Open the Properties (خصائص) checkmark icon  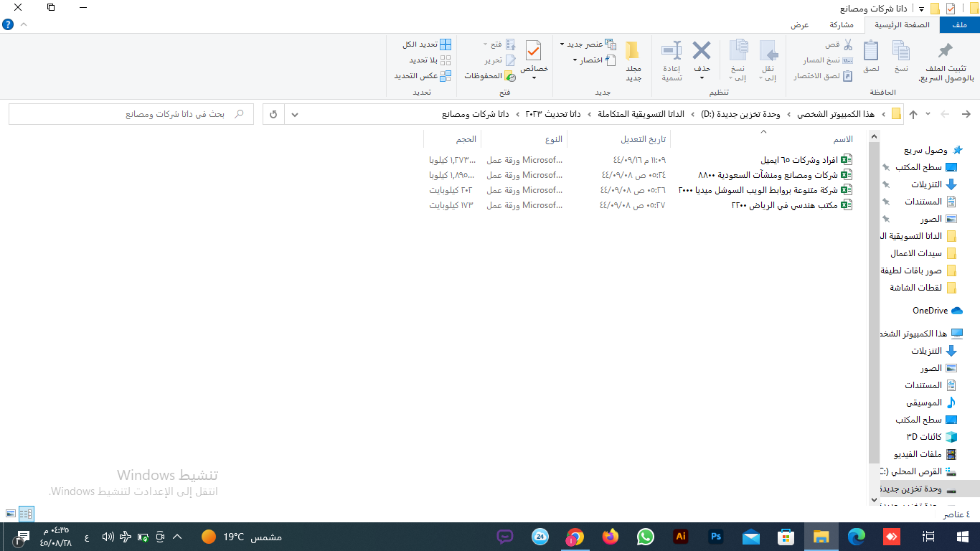point(534,51)
